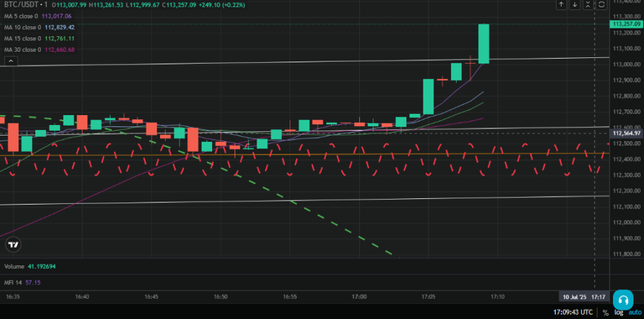This screenshot has width=644, height=319.
Task: Toggle log scale
Action: 619,312
